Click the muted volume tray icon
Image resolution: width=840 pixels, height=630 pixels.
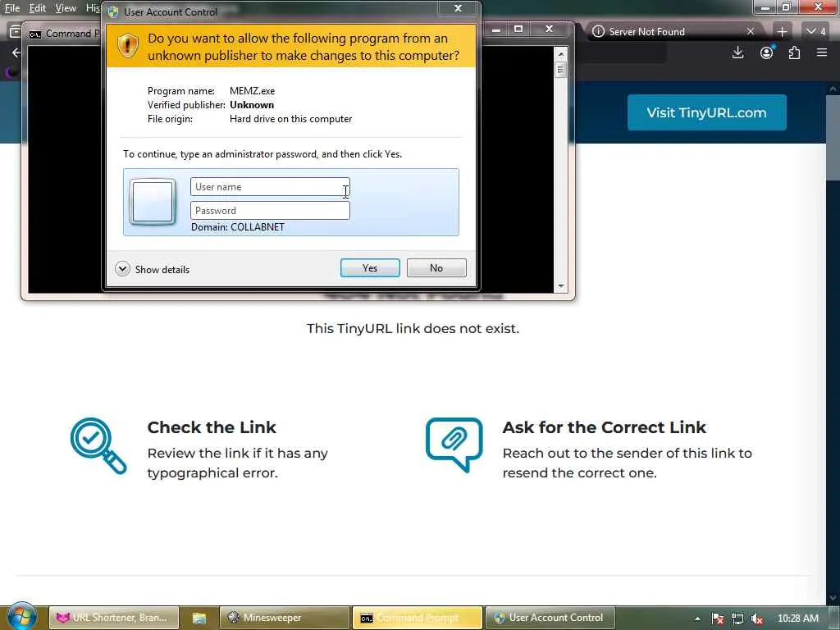[757, 619]
